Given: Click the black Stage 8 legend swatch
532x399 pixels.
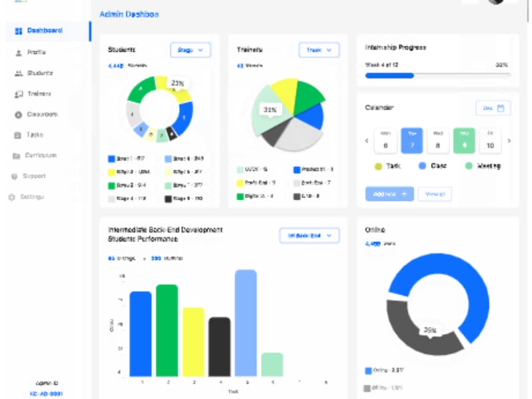Looking at the screenshot, I should pyautogui.click(x=168, y=199).
